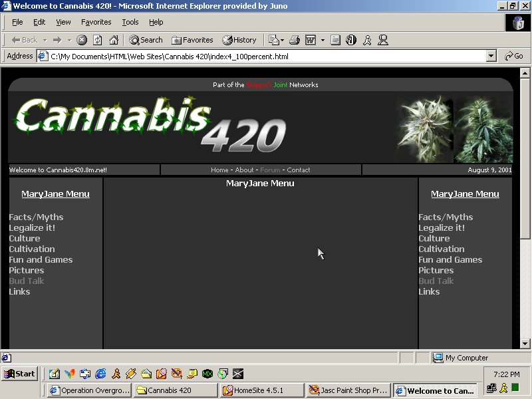Follow the About link in the page nav bar
Viewport: 532px width, 399px height.
click(x=244, y=170)
